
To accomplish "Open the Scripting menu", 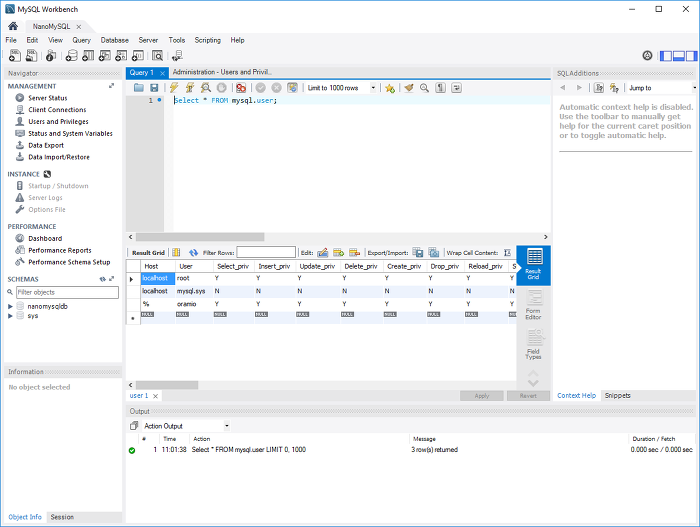I will pos(208,40).
